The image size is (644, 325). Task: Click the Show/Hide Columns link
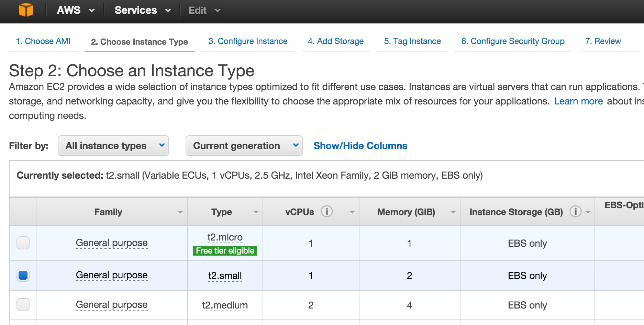pyautogui.click(x=360, y=146)
